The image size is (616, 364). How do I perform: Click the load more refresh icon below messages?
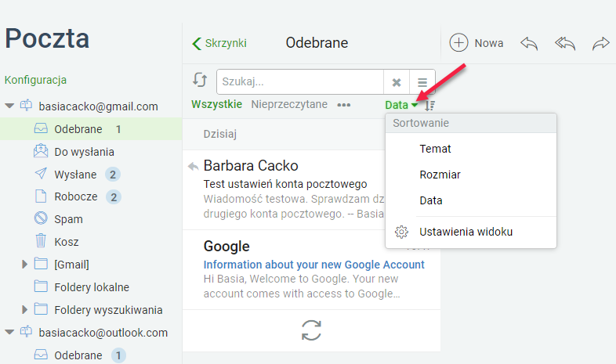[x=311, y=330]
